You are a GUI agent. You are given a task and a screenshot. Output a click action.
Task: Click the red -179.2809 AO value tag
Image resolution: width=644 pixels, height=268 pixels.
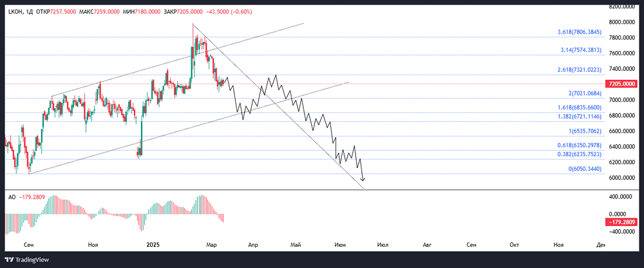pos(622,222)
